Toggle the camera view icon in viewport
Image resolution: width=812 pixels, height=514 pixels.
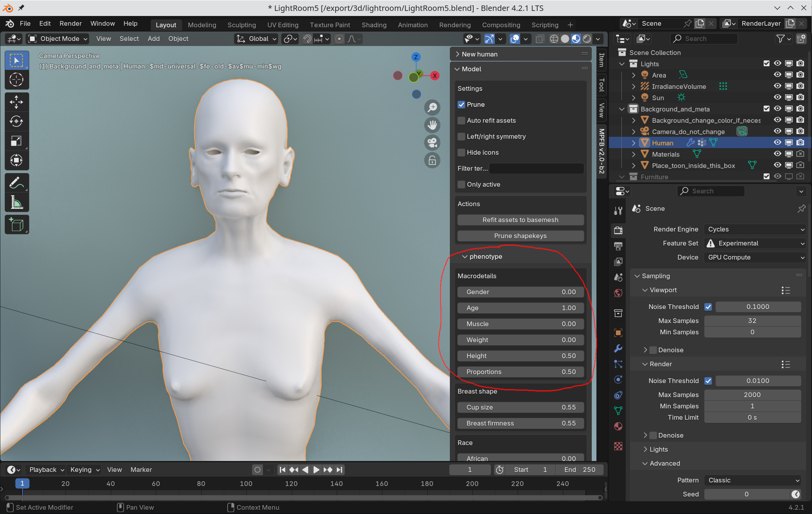[432, 143]
